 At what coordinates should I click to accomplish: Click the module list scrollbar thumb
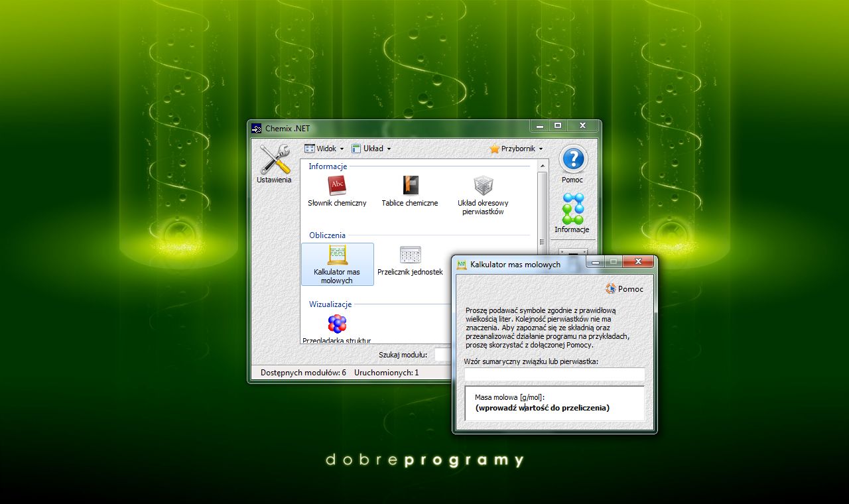point(543,212)
